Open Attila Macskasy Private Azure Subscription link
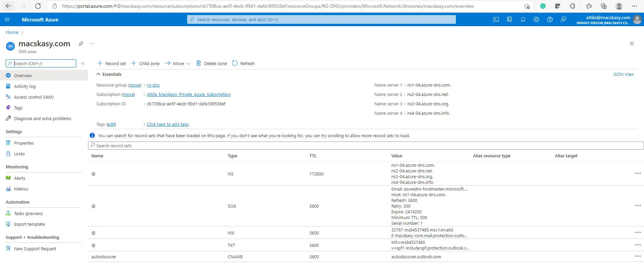The height and width of the screenshot is (268, 644). tap(189, 95)
